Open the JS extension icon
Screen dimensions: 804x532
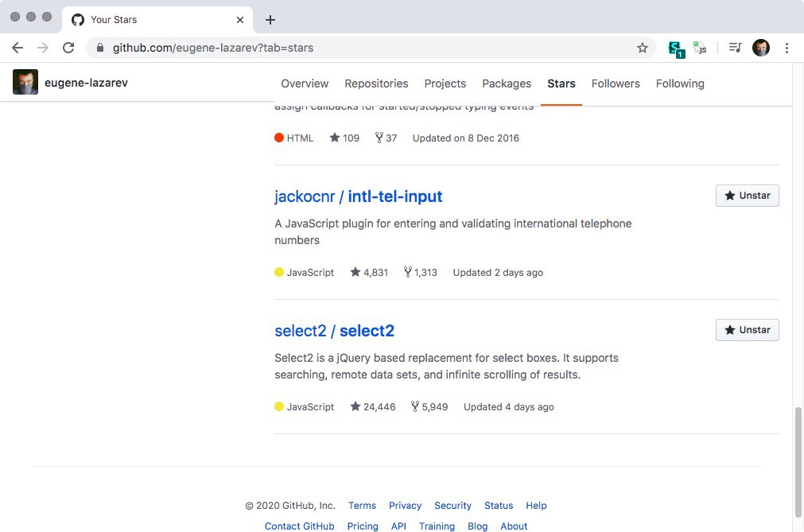click(700, 48)
